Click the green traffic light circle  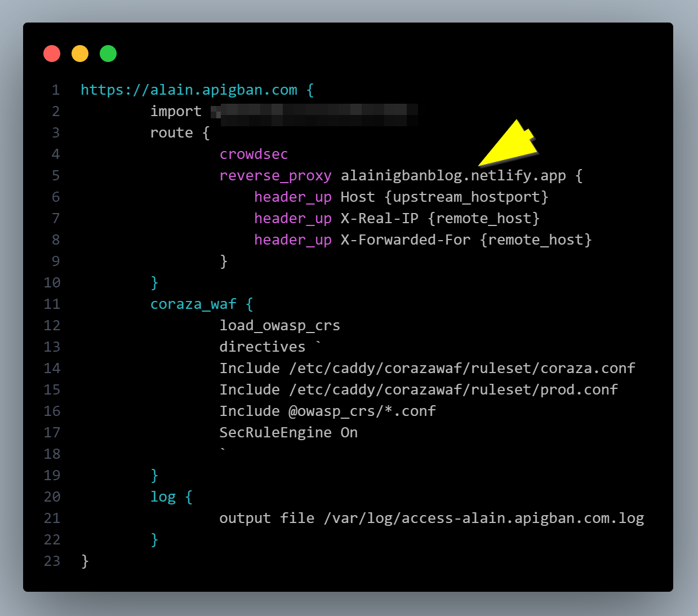pos(108,54)
